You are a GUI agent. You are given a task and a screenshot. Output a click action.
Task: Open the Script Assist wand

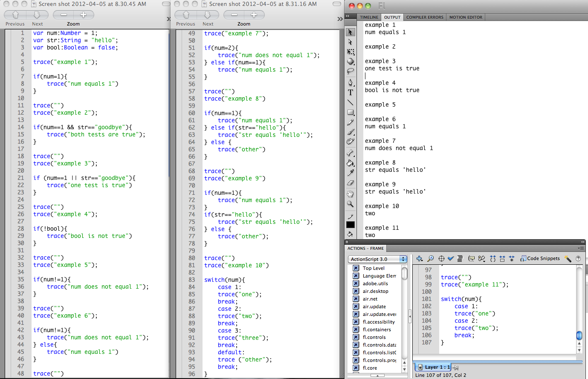[568, 258]
